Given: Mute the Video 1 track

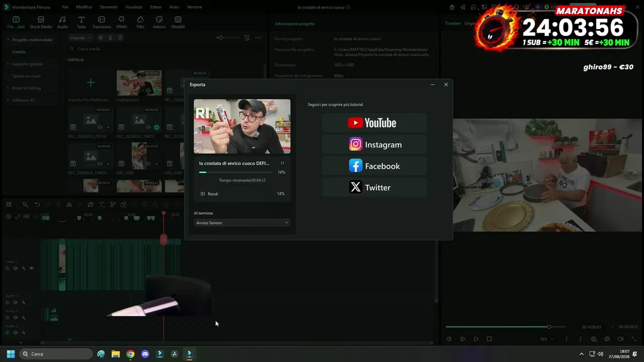Looking at the screenshot, I should click(x=15, y=268).
